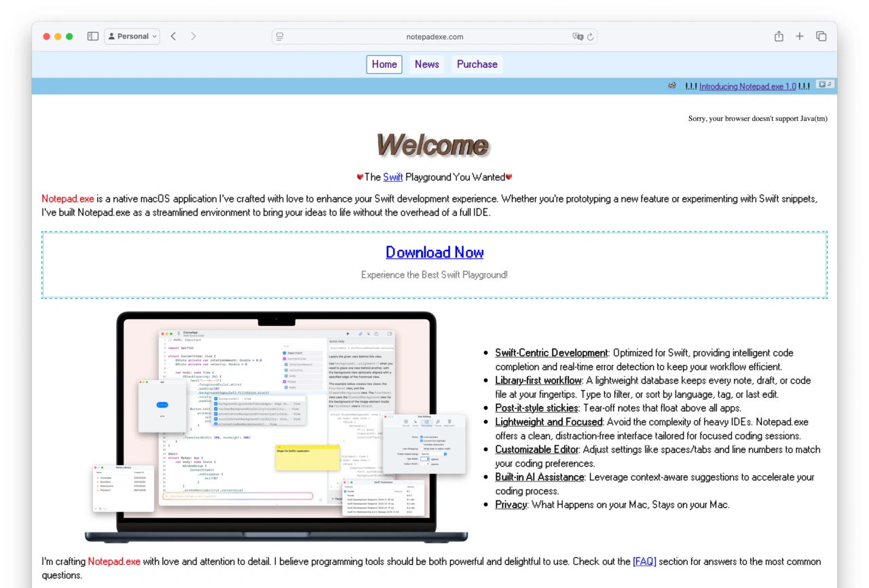Follow the Introducing Notepad.exe 1.0 link
The image size is (869, 588).
(747, 87)
